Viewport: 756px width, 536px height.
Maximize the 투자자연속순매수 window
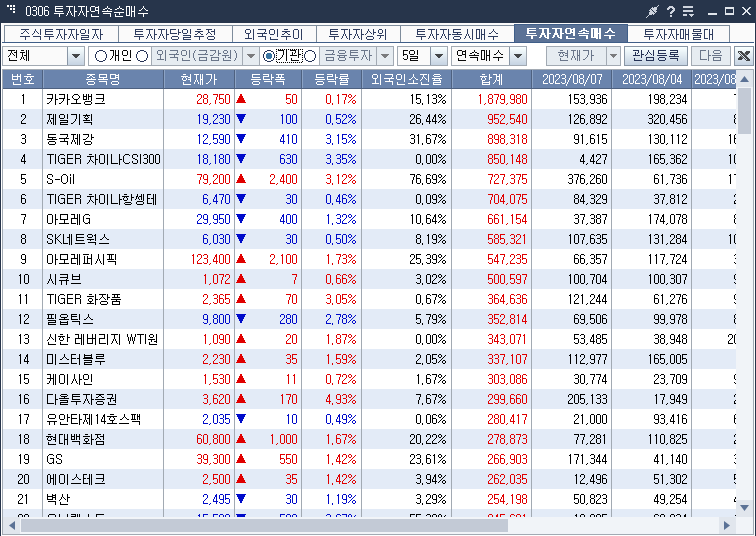(729, 11)
